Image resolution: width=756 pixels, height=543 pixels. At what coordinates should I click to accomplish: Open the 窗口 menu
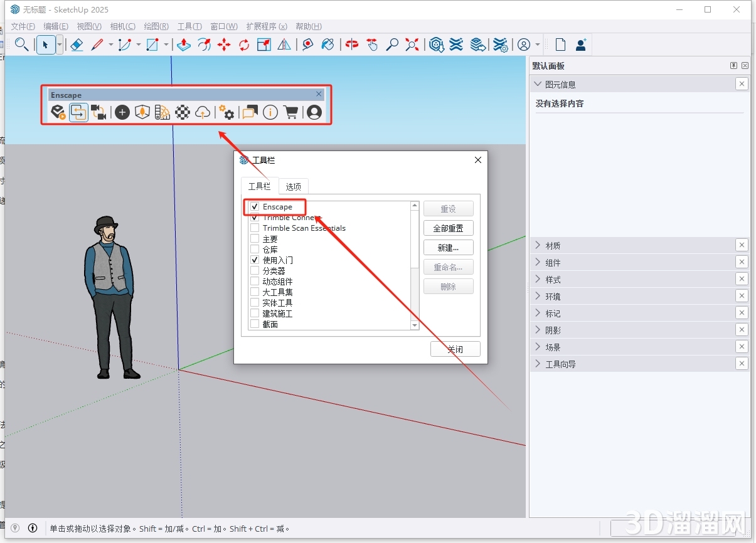click(x=224, y=26)
